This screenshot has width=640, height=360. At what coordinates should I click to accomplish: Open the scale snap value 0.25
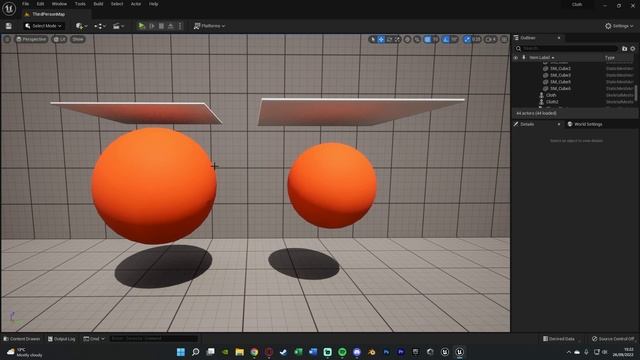pos(476,39)
